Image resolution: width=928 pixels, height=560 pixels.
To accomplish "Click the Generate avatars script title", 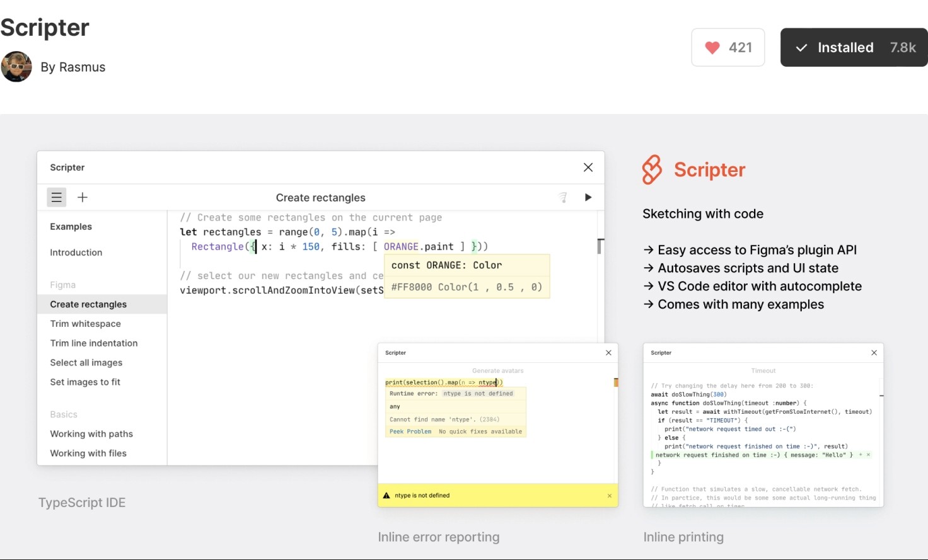I will coord(498,371).
